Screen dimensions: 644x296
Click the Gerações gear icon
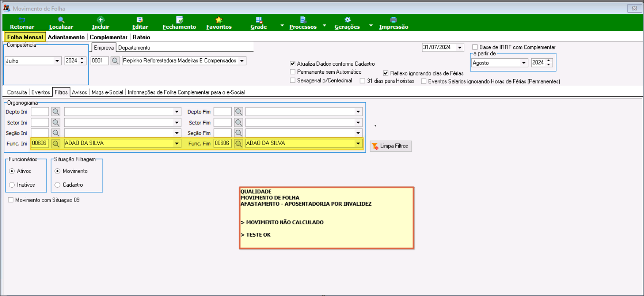347,19
